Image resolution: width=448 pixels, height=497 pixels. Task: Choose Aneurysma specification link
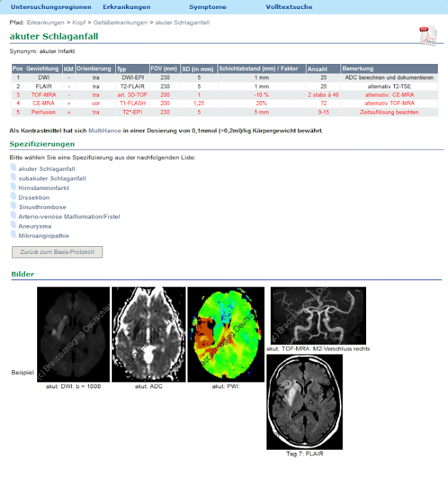[x=35, y=226]
